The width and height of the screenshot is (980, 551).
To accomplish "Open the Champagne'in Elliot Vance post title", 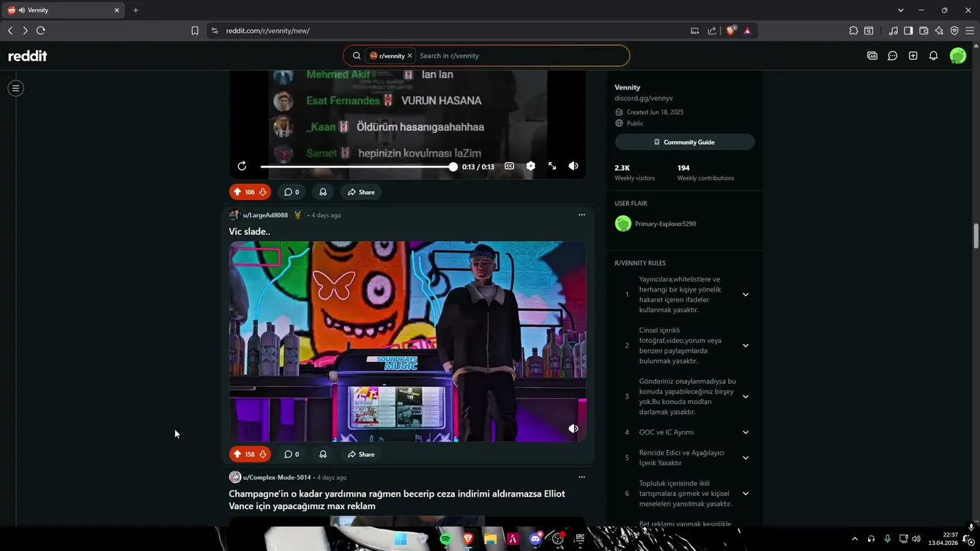I will [397, 500].
